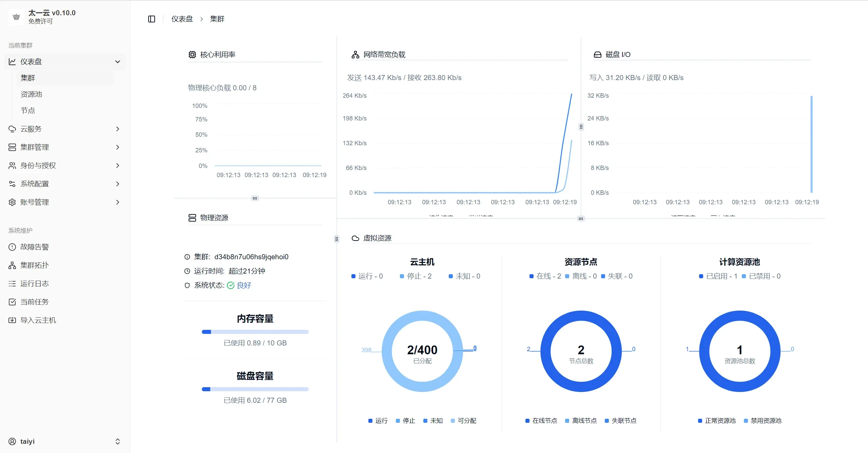Click resize handle between network and disk panels
This screenshot has width=868, height=453.
[x=581, y=127]
